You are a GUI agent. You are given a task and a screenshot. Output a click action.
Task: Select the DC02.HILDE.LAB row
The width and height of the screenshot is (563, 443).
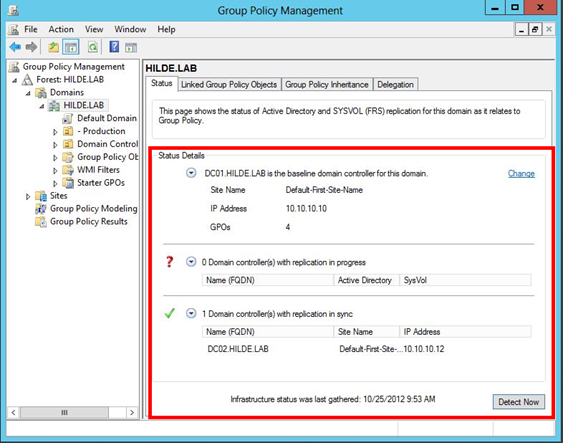click(x=366, y=349)
